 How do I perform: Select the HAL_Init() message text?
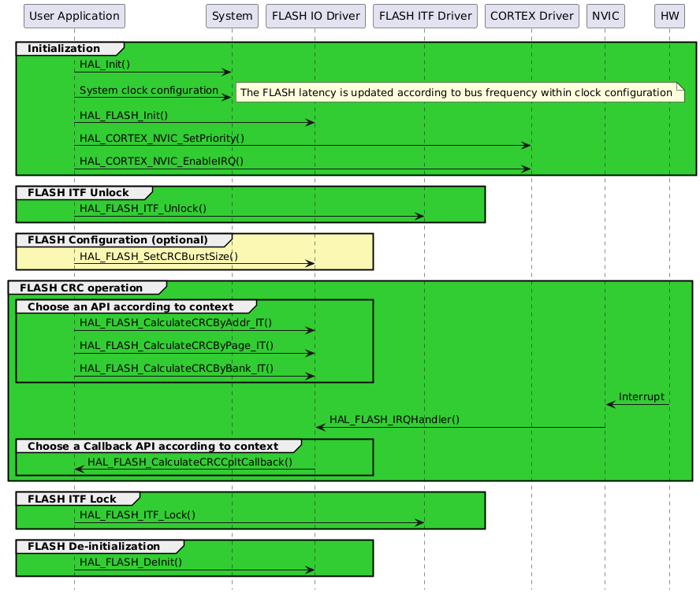point(105,65)
